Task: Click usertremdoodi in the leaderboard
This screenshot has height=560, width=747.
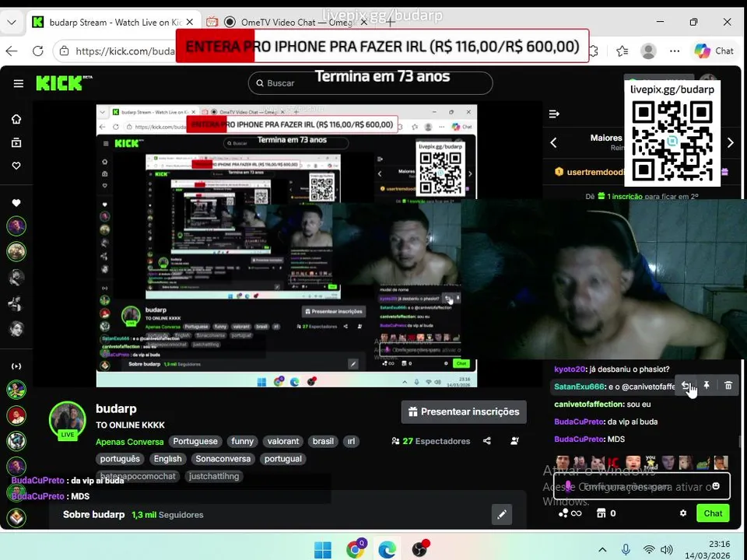Action: point(596,172)
